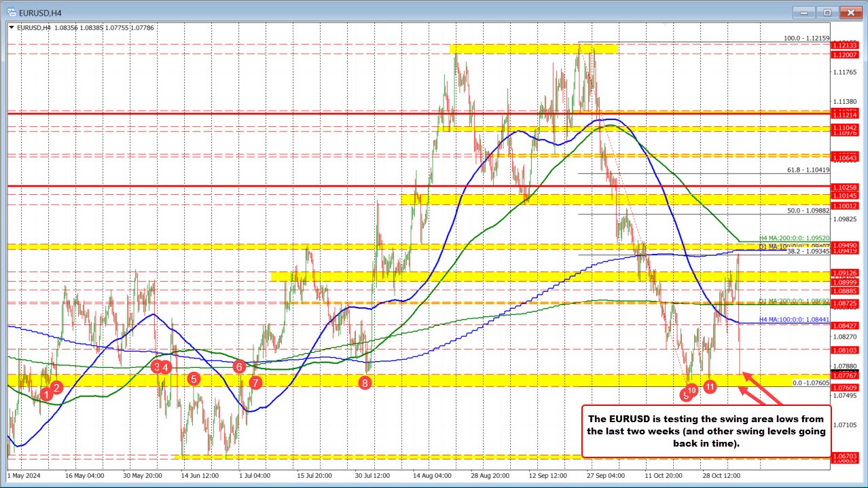This screenshot has width=868, height=488.
Task: Click the 1.12133 price label
Action: pyautogui.click(x=845, y=45)
